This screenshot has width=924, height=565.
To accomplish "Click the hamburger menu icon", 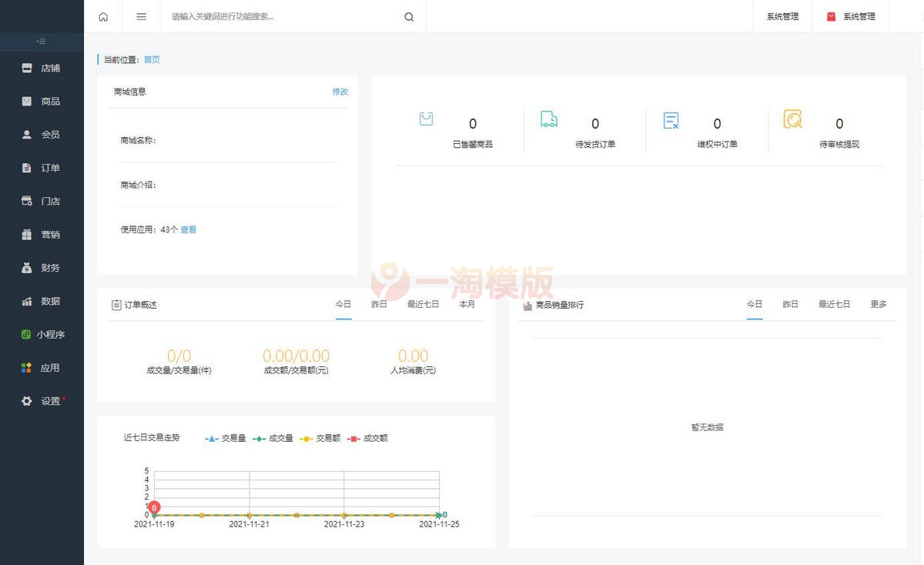I will [141, 17].
